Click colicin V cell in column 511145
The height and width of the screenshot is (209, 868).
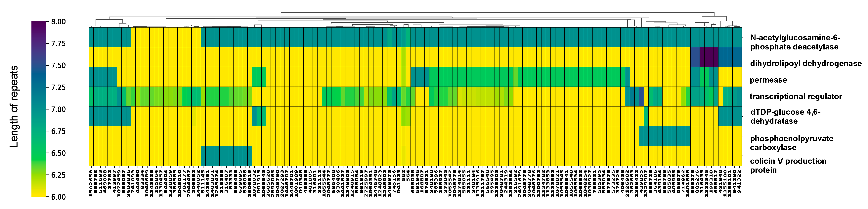point(203,156)
